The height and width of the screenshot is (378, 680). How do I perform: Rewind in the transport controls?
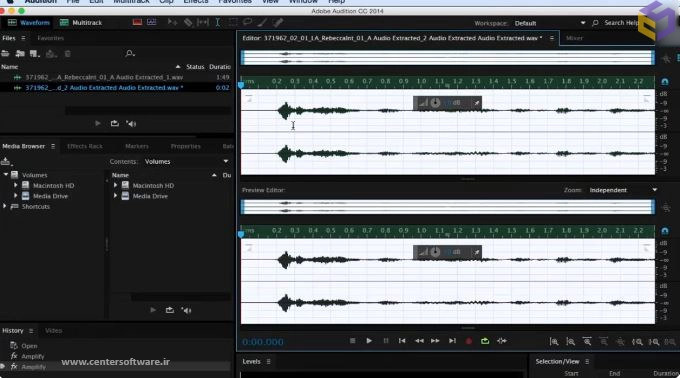tap(419, 341)
